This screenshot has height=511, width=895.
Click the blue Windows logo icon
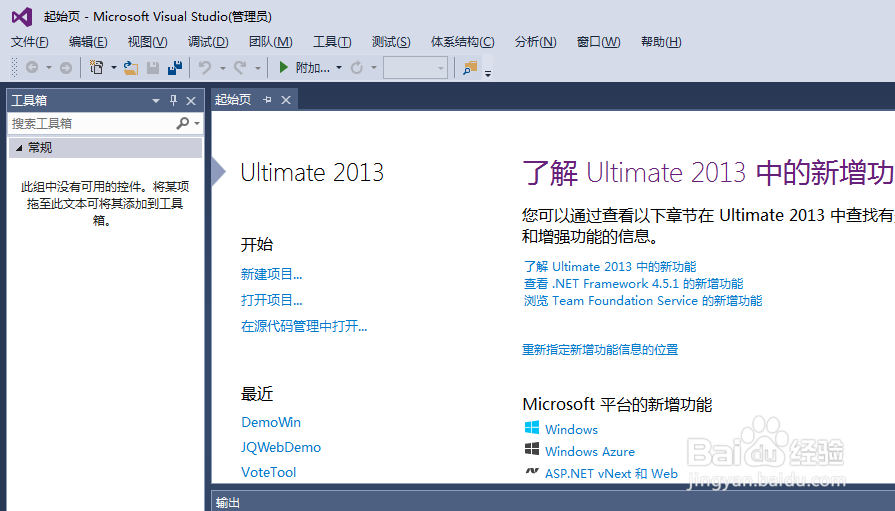click(532, 428)
